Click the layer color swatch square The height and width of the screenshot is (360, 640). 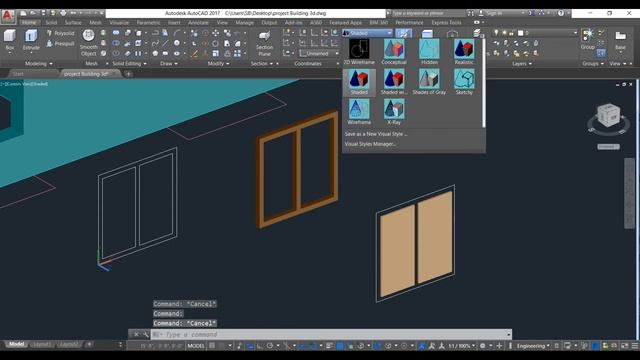pyautogui.click(x=520, y=33)
